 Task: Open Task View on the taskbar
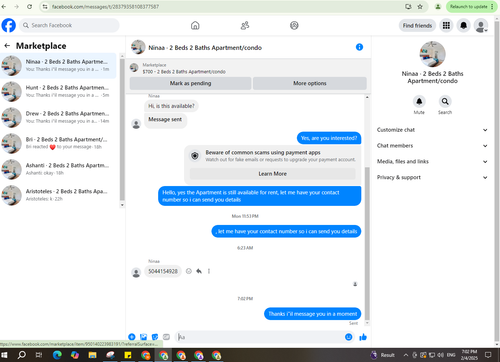[x=39, y=355]
